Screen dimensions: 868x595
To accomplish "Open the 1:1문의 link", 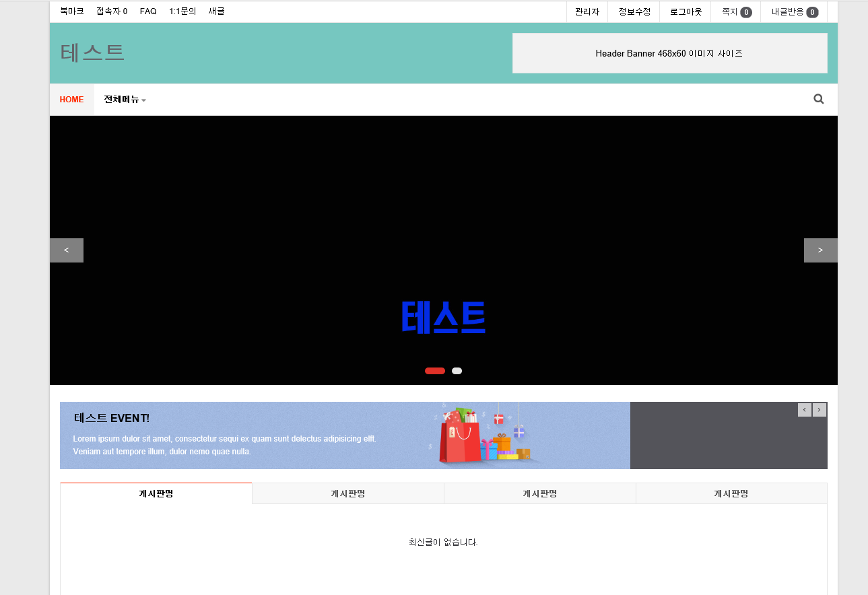I will [182, 11].
